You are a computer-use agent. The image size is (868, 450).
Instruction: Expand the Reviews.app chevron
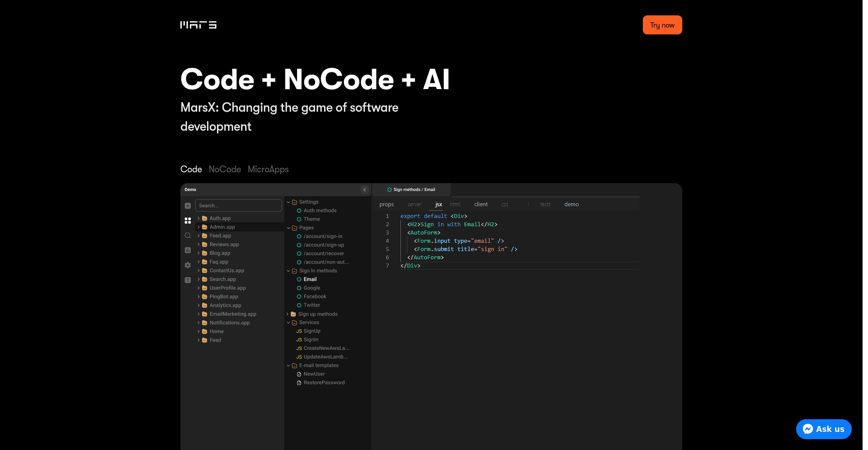[x=198, y=245]
